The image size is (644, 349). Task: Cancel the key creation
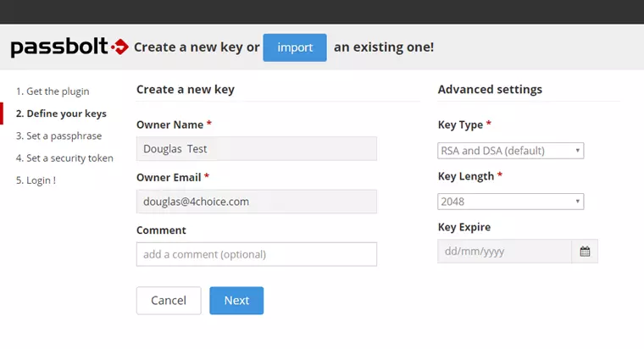(x=169, y=301)
